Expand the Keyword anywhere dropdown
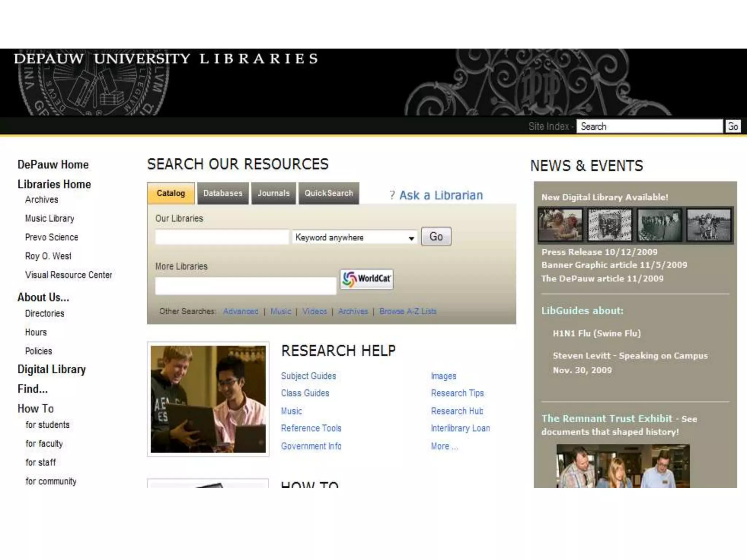The height and width of the screenshot is (560, 747). click(411, 238)
